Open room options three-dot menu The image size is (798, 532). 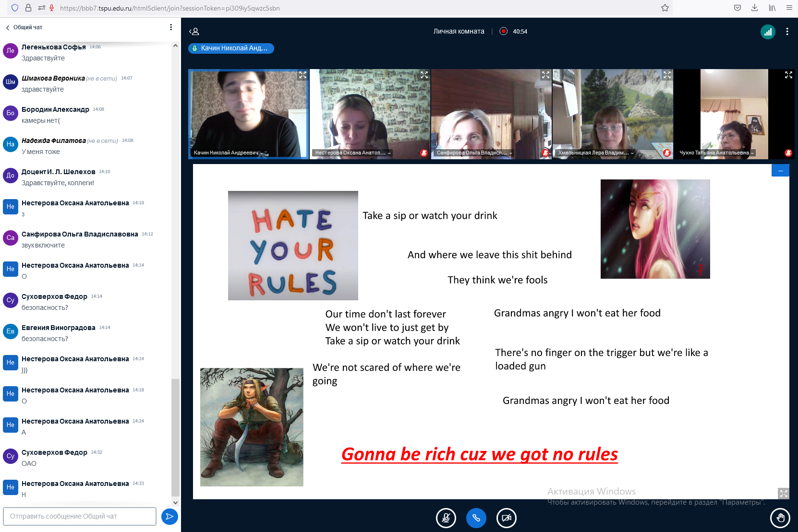point(787,32)
